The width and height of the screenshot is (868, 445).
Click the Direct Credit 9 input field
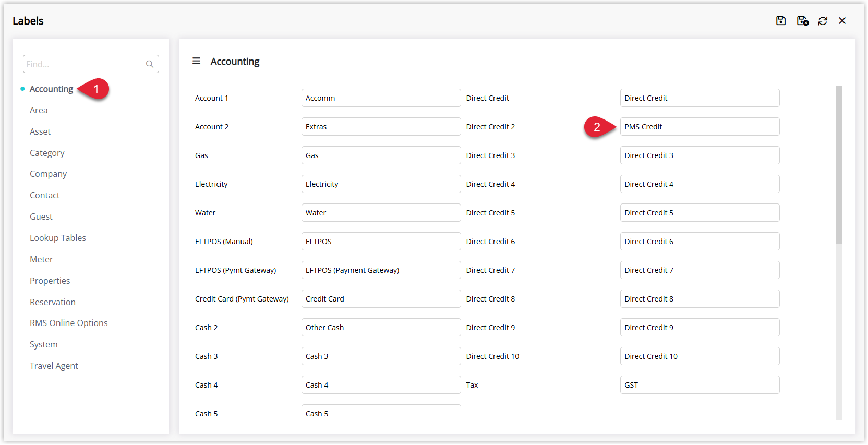pos(700,328)
